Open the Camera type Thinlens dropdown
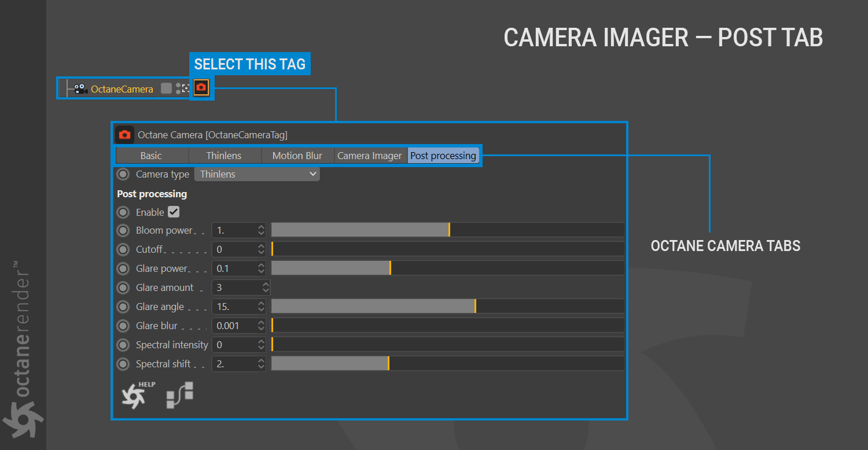868x450 pixels. click(257, 174)
